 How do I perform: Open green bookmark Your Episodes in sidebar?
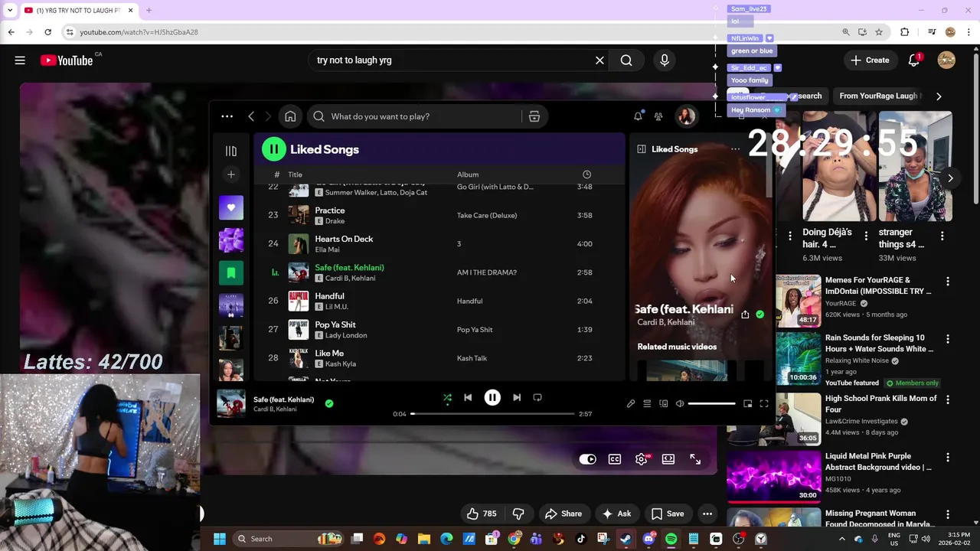coord(231,272)
